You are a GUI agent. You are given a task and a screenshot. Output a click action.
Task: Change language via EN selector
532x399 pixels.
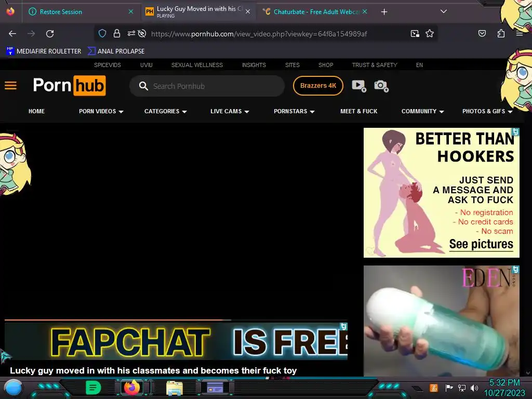(419, 65)
